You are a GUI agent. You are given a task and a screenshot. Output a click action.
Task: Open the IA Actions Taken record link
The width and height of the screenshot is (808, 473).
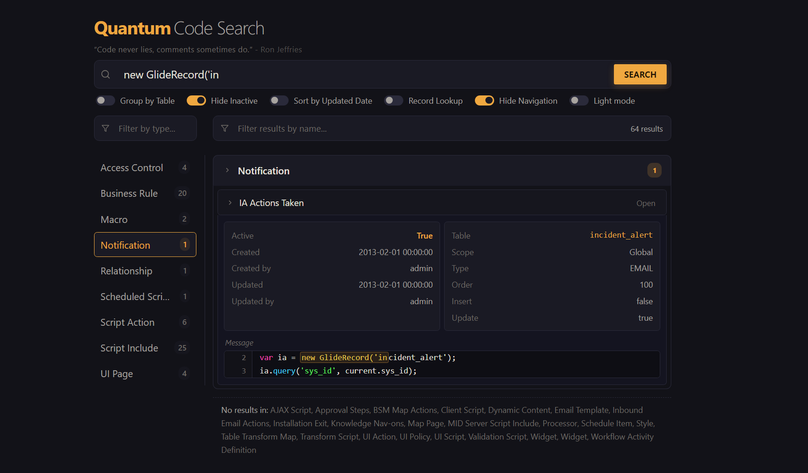click(x=645, y=203)
